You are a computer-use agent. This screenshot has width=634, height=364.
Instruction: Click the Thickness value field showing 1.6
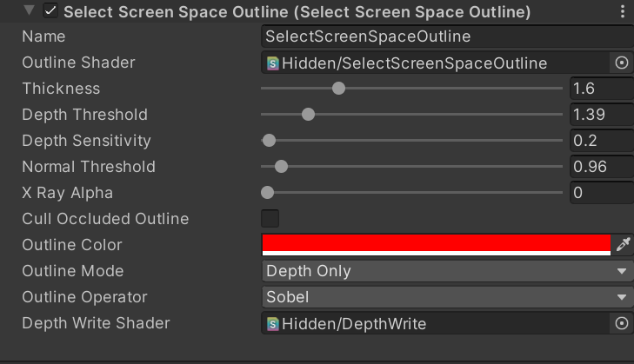click(600, 89)
